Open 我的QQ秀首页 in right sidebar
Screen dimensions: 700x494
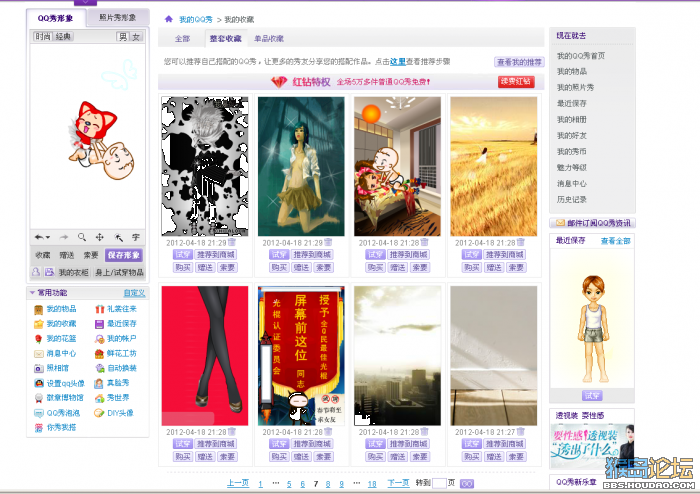[580, 56]
